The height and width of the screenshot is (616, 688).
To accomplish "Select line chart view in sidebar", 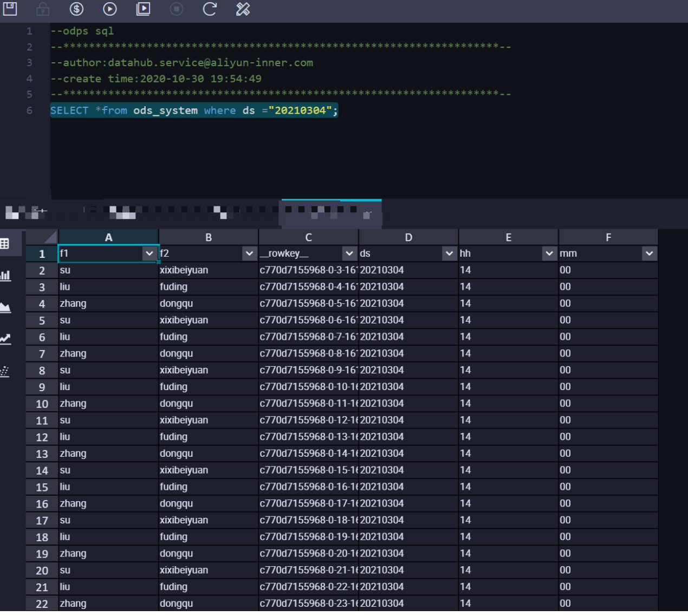I will (x=5, y=339).
